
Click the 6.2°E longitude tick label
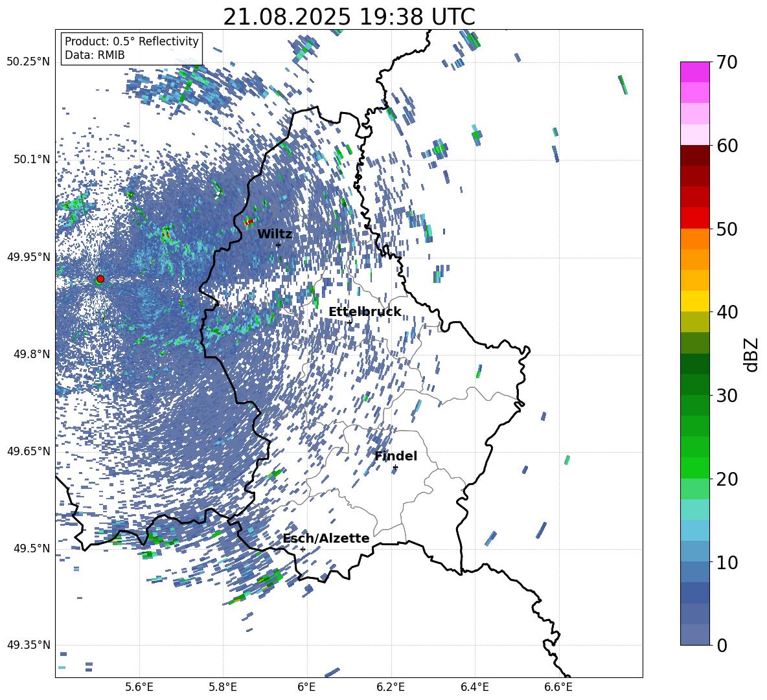coord(391,687)
